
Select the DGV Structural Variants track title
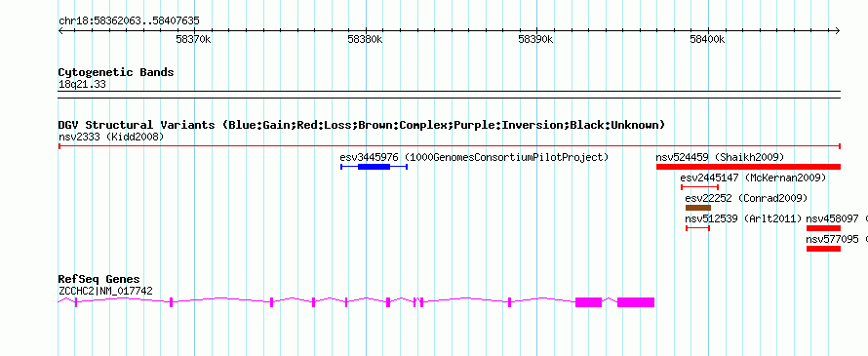click(361, 125)
